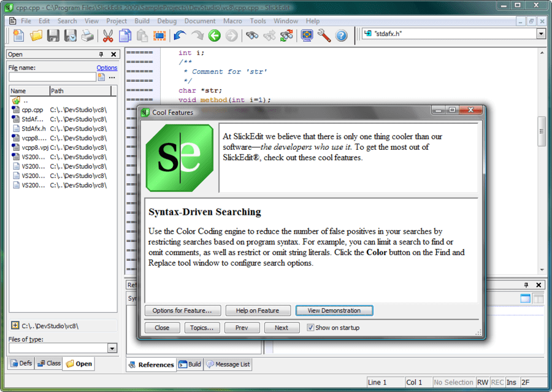Click the Select block toolbar icon
This screenshot has height=392, width=552.
(x=159, y=36)
